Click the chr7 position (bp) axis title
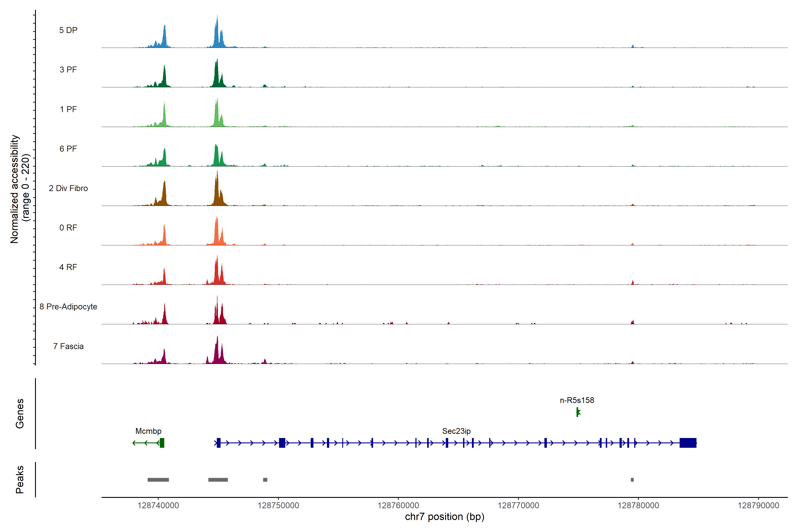Viewport: 798px width, 532px height. pos(444,517)
